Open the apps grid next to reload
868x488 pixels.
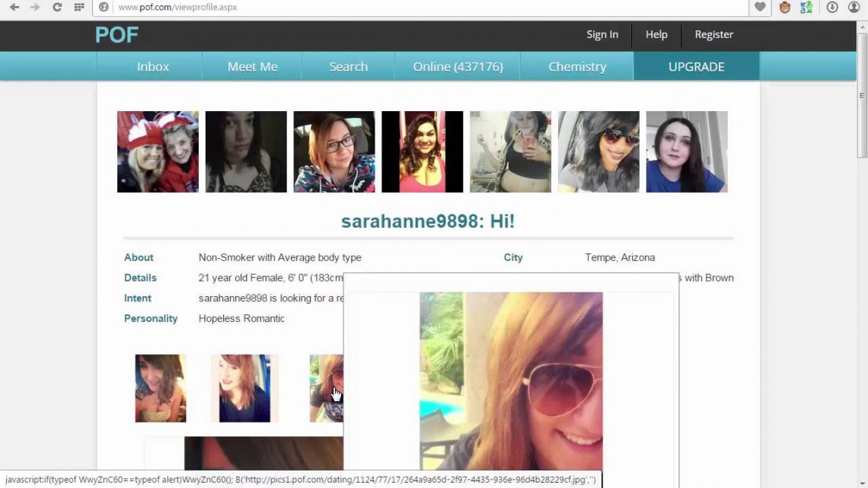(x=78, y=8)
